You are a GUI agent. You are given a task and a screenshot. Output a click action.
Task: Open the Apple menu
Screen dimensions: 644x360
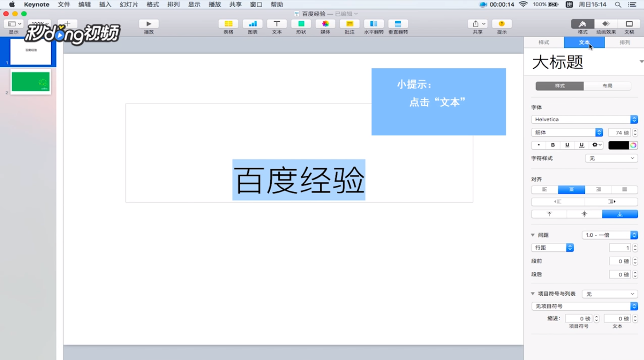coord(12,4)
